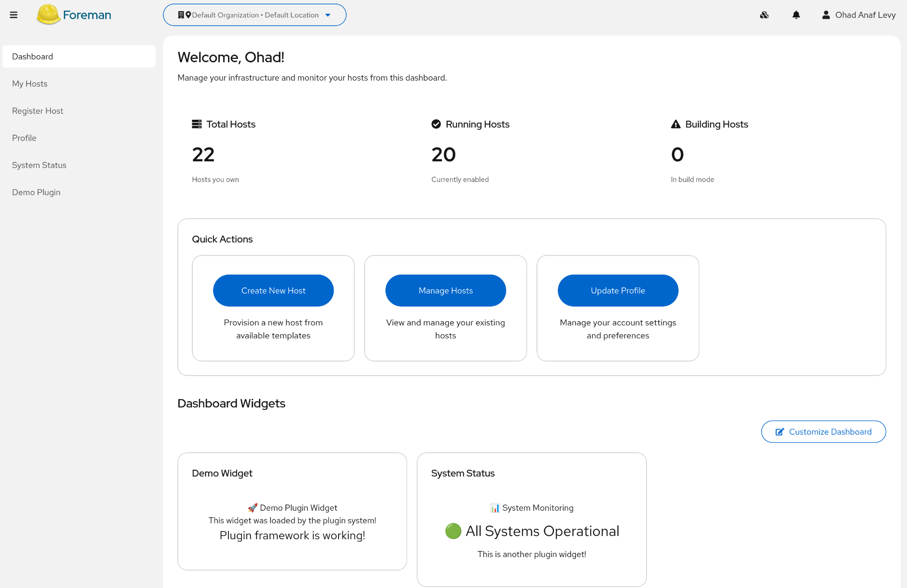
Task: Toggle the hamburger navigation menu
Action: pyautogui.click(x=14, y=15)
